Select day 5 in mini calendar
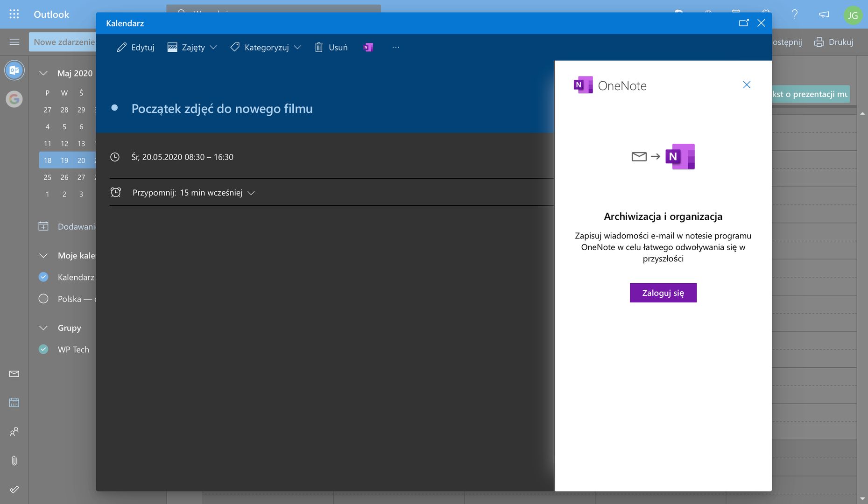 point(64,127)
